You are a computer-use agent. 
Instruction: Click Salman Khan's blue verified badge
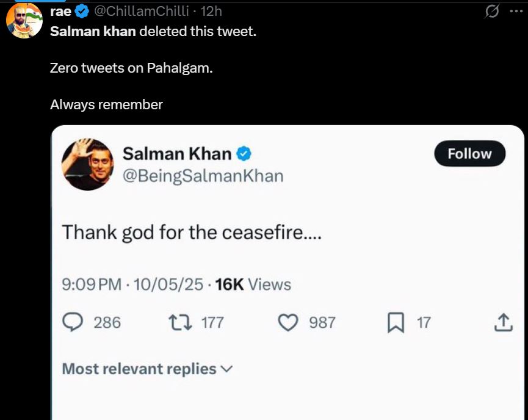(244, 154)
